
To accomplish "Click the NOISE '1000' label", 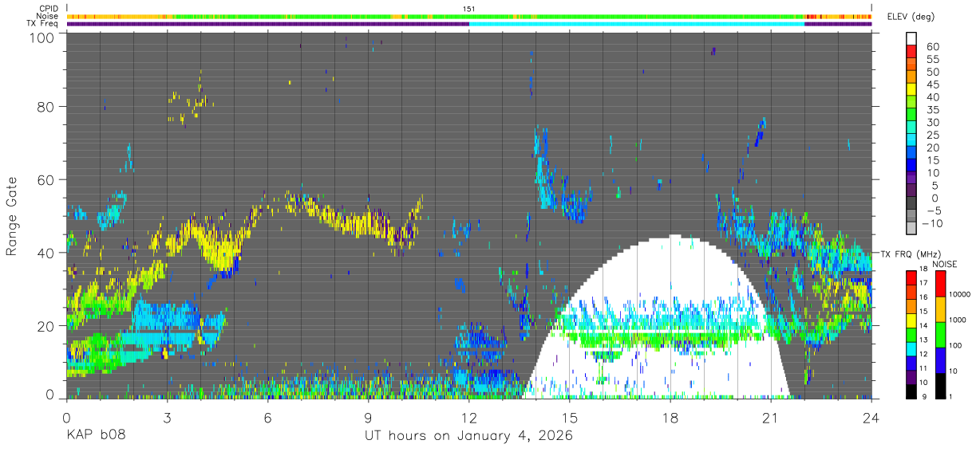I will (x=958, y=320).
